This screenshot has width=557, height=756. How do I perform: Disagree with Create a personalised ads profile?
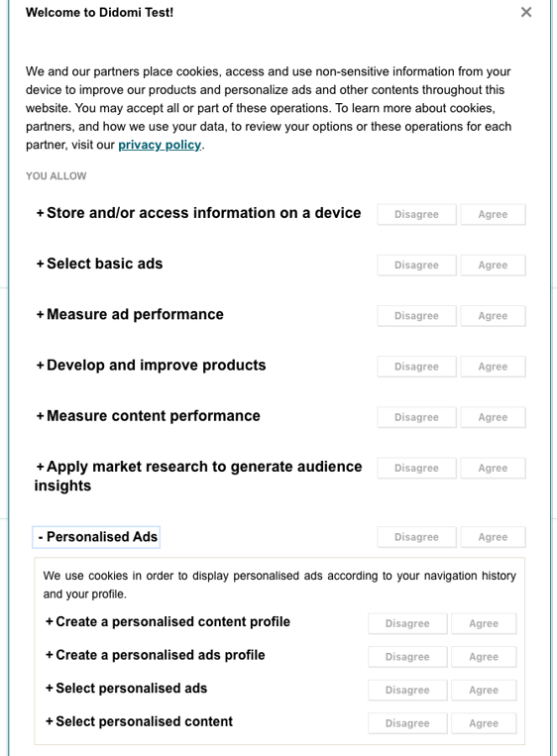(407, 657)
